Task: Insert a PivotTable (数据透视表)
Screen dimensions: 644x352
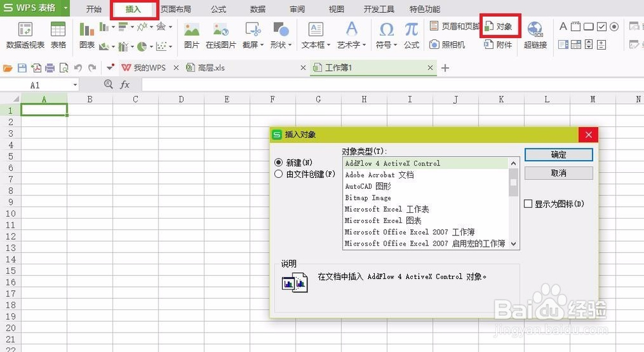Action: click(25, 35)
